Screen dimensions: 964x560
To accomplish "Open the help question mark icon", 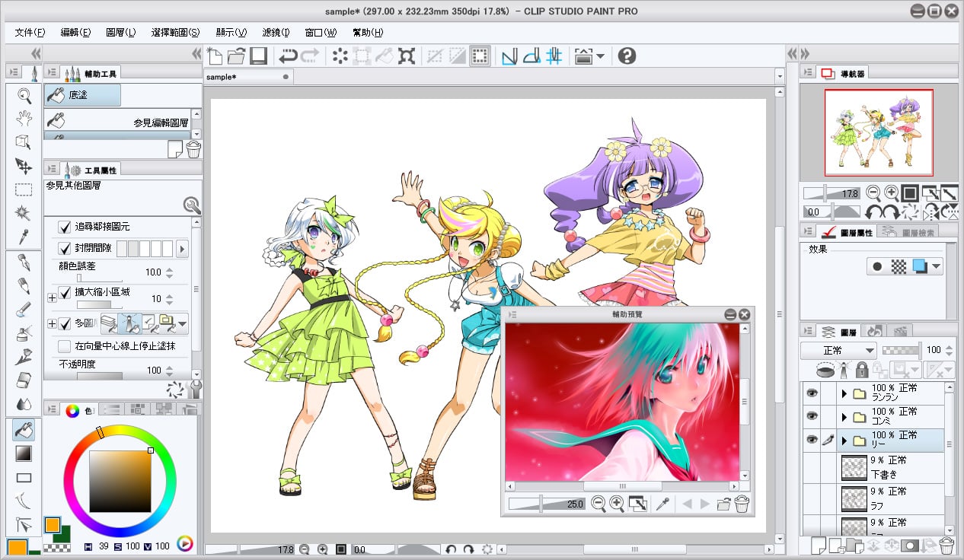I will pyautogui.click(x=627, y=56).
